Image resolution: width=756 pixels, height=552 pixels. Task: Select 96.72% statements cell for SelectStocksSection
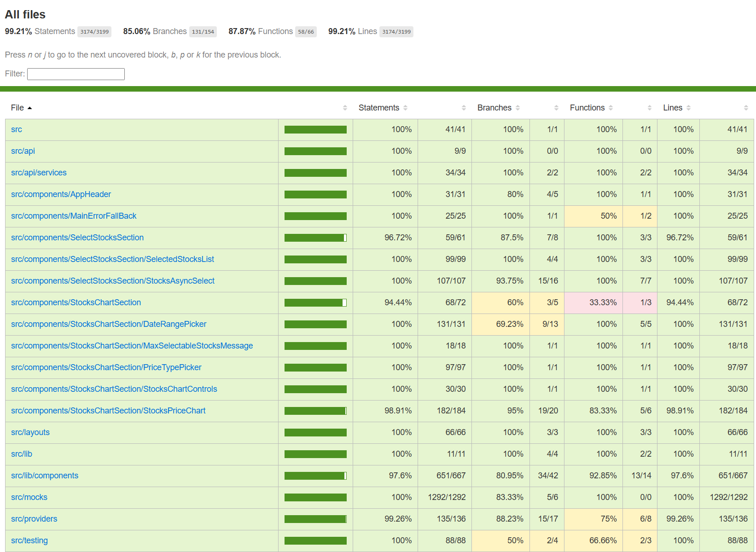385,238
